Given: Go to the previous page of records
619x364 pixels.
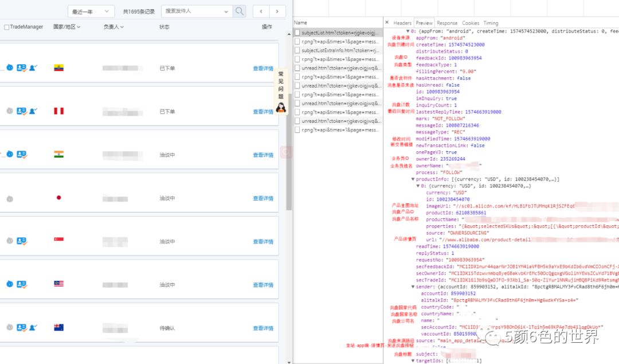Looking at the screenshot, I should click(261, 11).
